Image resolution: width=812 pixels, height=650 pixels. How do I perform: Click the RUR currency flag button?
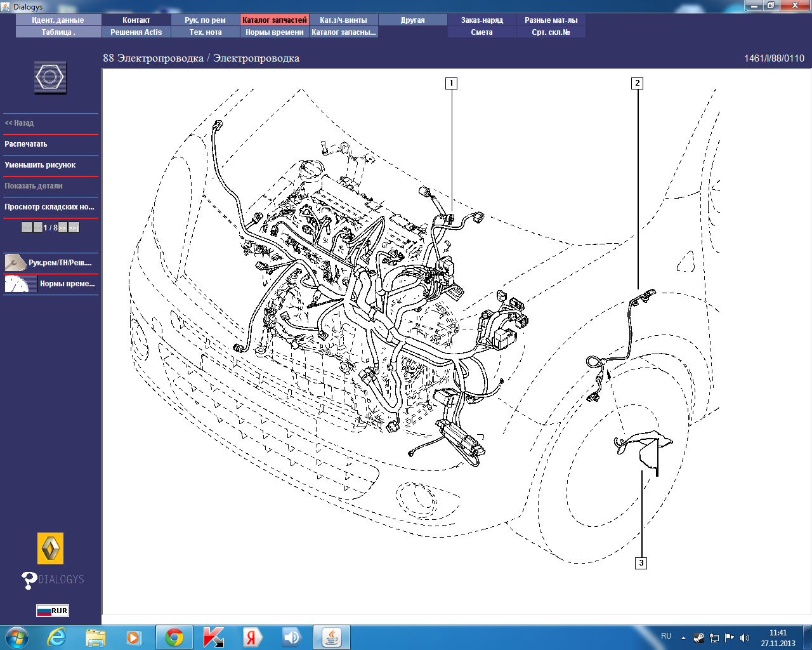pyautogui.click(x=52, y=611)
